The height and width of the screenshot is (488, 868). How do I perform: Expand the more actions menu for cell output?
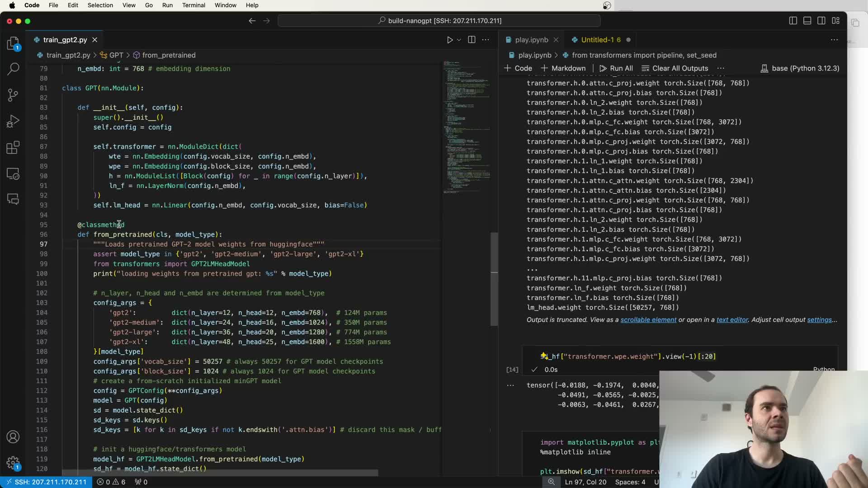510,385
